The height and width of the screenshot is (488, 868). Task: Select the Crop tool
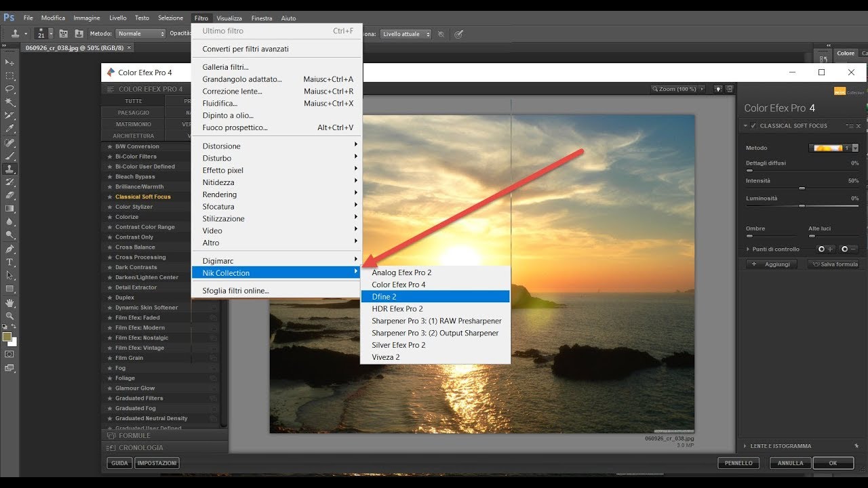pyautogui.click(x=9, y=115)
